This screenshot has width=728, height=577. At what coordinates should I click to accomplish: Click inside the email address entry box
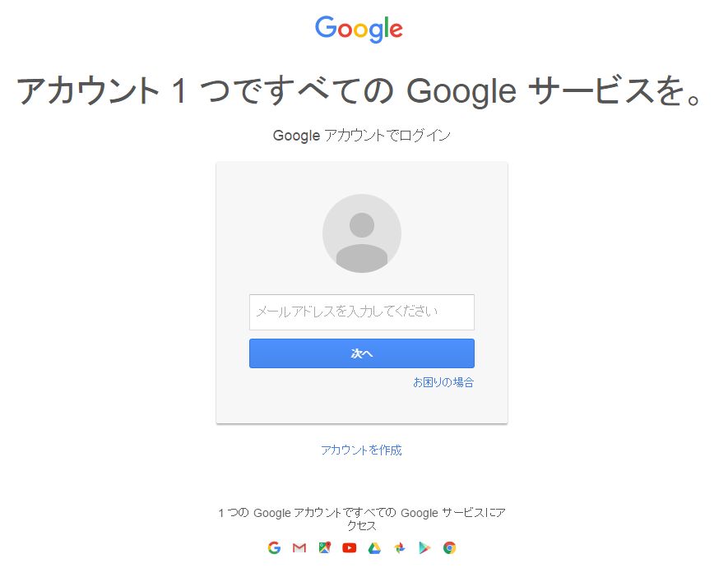pyautogui.click(x=362, y=312)
